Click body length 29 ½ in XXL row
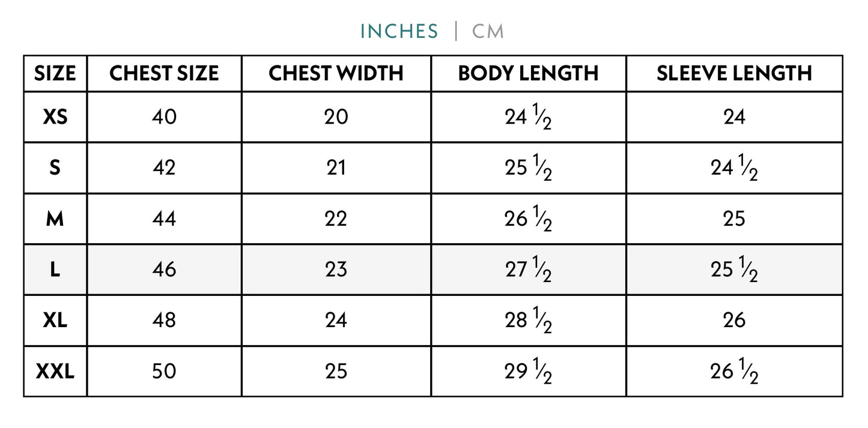This screenshot has height=428, width=868. point(528,372)
